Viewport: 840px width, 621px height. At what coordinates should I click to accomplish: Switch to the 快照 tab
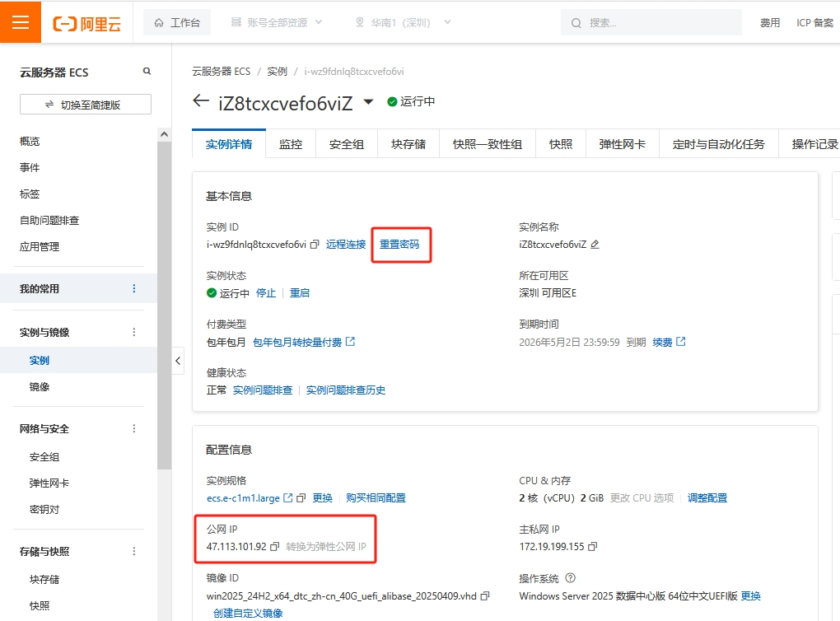[x=561, y=144]
